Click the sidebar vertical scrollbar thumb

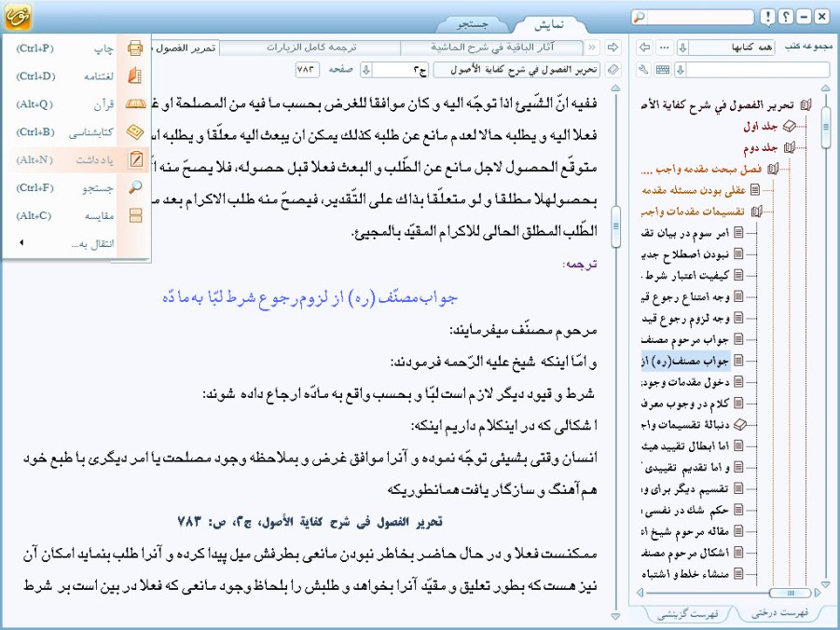click(825, 127)
